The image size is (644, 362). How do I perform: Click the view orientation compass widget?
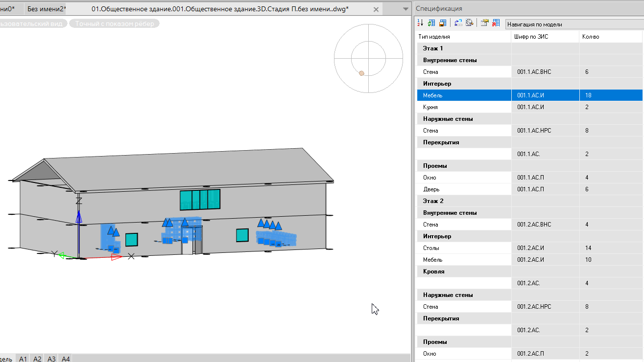(368, 59)
